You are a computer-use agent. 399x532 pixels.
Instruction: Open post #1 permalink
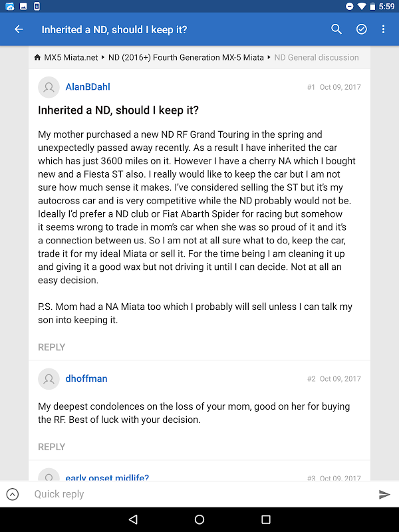tap(311, 87)
